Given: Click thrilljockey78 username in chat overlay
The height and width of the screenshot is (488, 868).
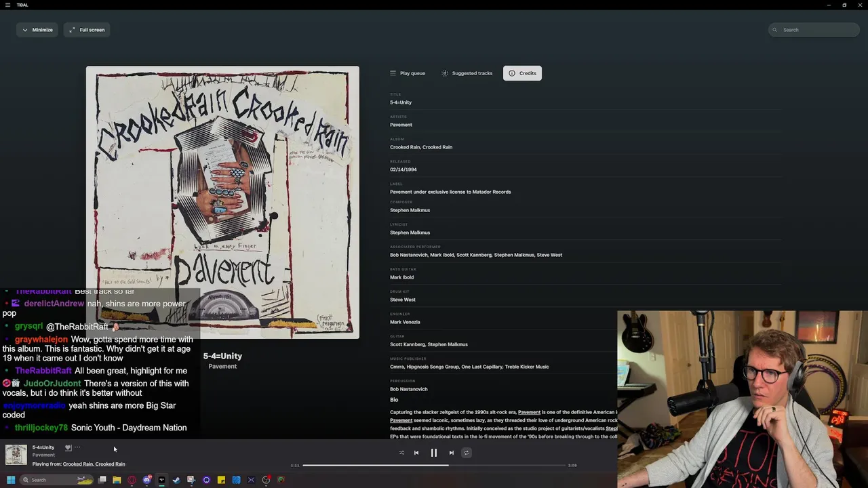Looking at the screenshot, I should tap(41, 428).
